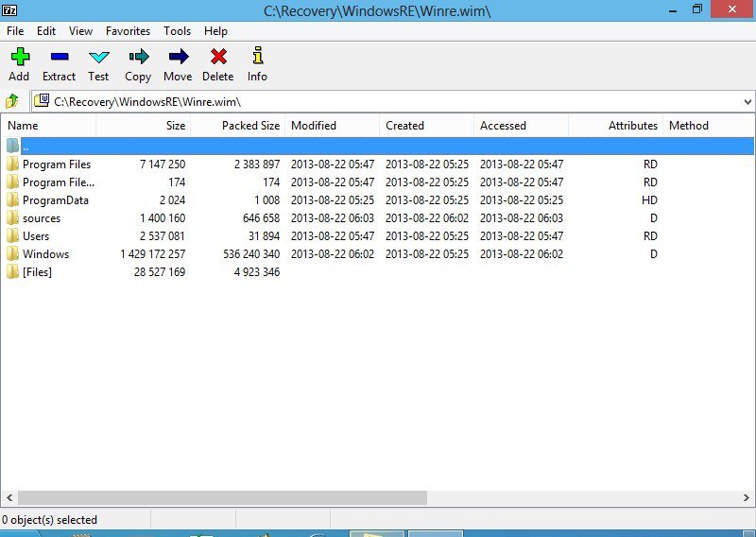Viewport: 756px width, 537px height.
Task: Click the yellow Info icon
Action: point(258,56)
